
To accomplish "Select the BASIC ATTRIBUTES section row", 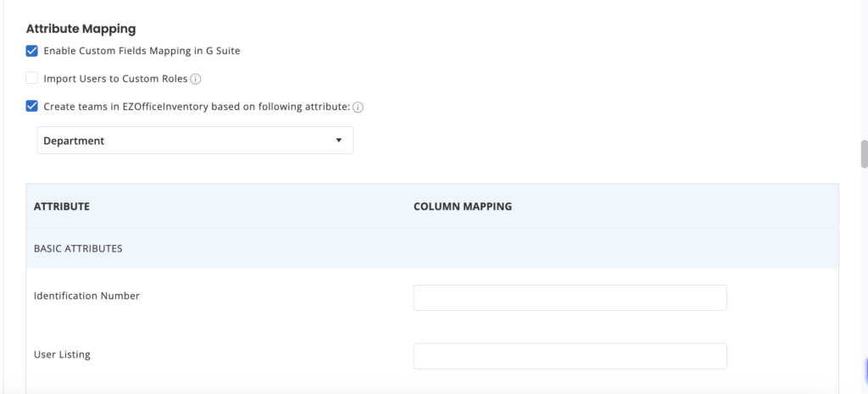I will click(x=432, y=248).
